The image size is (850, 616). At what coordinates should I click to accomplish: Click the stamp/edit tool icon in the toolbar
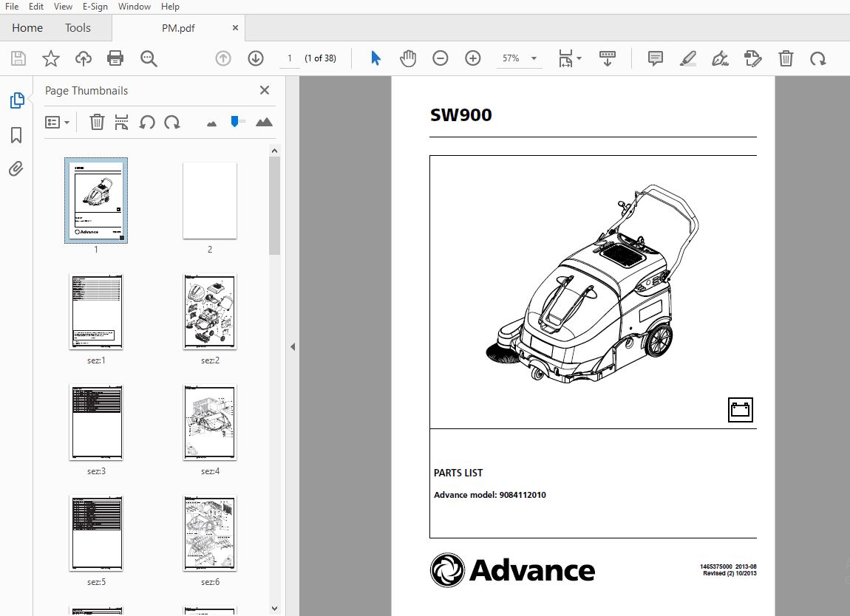click(753, 58)
